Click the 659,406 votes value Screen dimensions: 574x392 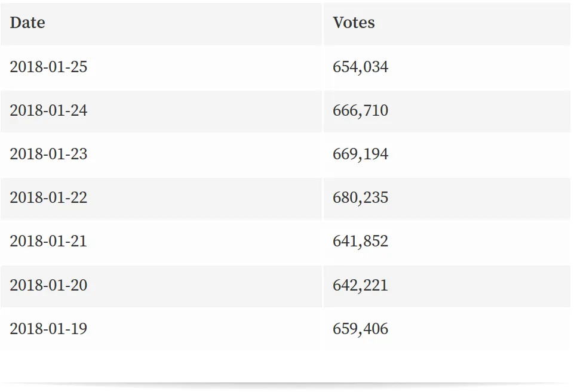pos(360,329)
